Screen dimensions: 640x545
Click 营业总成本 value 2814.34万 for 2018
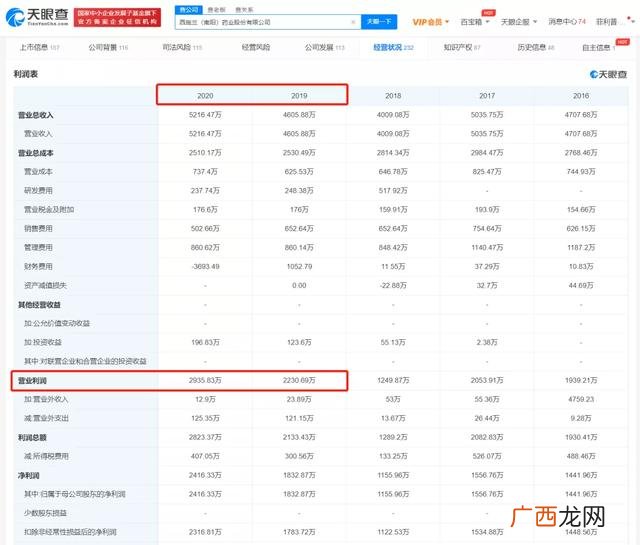[x=393, y=153]
